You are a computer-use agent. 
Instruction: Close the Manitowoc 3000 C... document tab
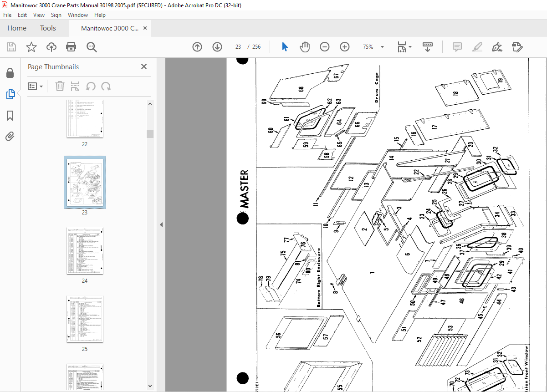point(145,28)
